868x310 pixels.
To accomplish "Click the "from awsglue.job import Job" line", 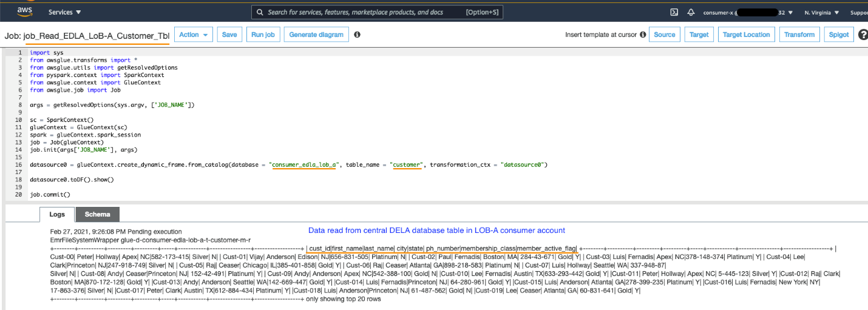I will [75, 90].
